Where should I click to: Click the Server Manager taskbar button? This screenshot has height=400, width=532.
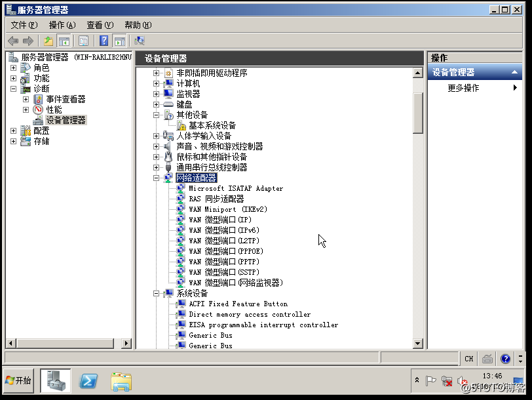[55, 380]
